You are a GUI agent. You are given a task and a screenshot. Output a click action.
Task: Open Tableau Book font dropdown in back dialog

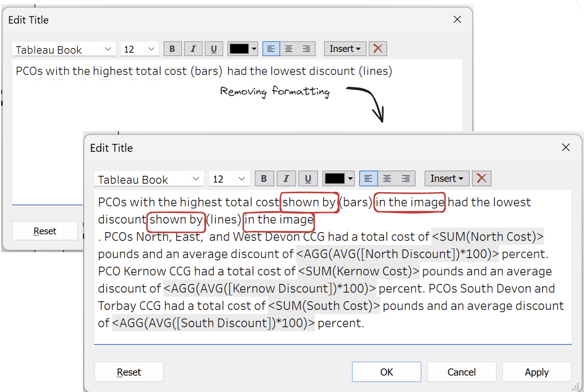pyautogui.click(x=64, y=49)
